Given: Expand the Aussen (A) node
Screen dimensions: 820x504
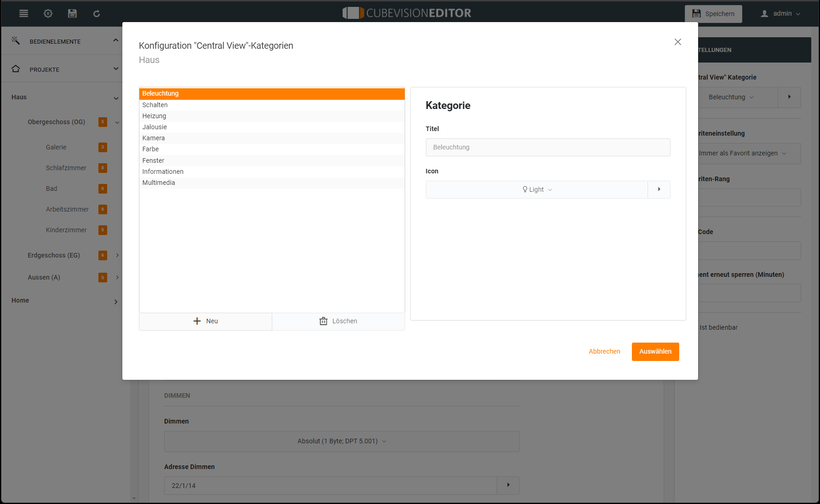Looking at the screenshot, I should [117, 277].
